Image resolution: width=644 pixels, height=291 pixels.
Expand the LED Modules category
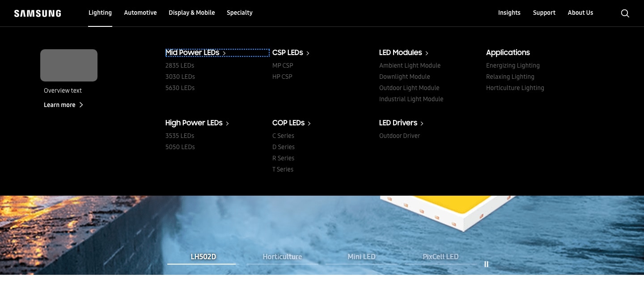pyautogui.click(x=426, y=53)
